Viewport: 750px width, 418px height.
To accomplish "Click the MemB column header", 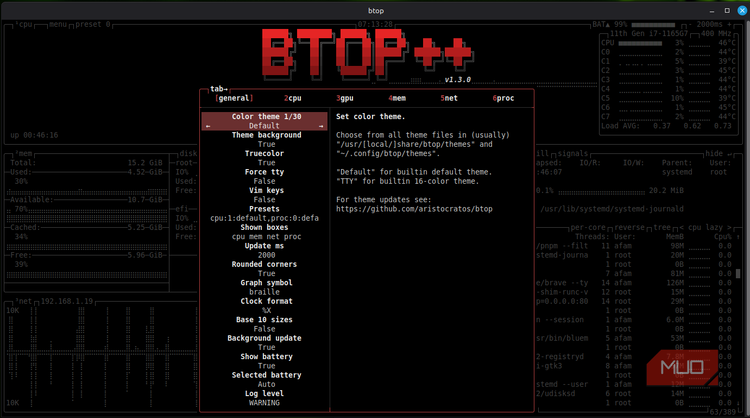I will point(675,237).
